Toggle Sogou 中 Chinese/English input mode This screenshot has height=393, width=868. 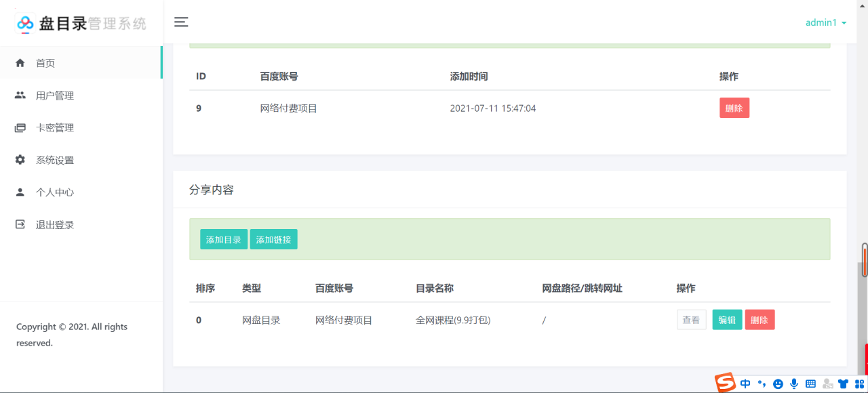[x=745, y=384]
